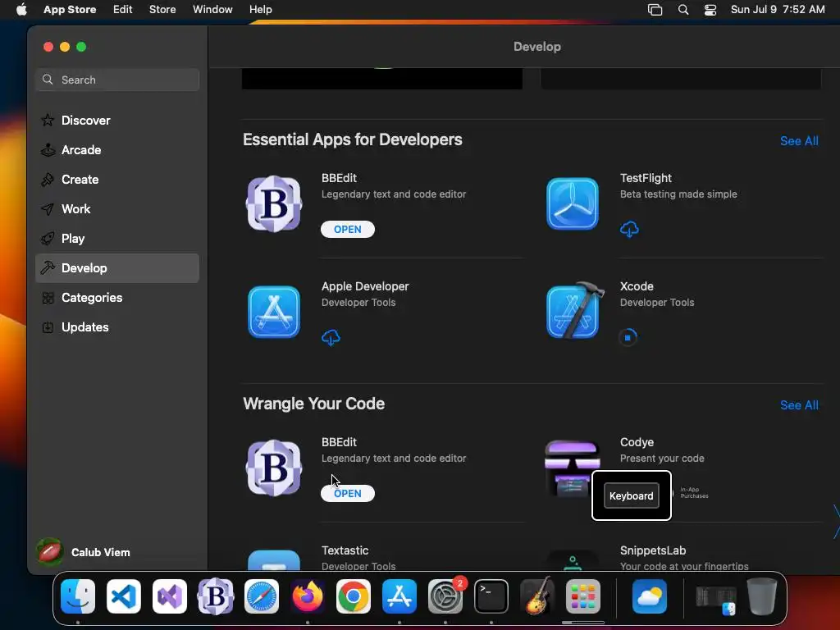Viewport: 840px width, 630px height.
Task: Click the Search field
Action: [117, 80]
